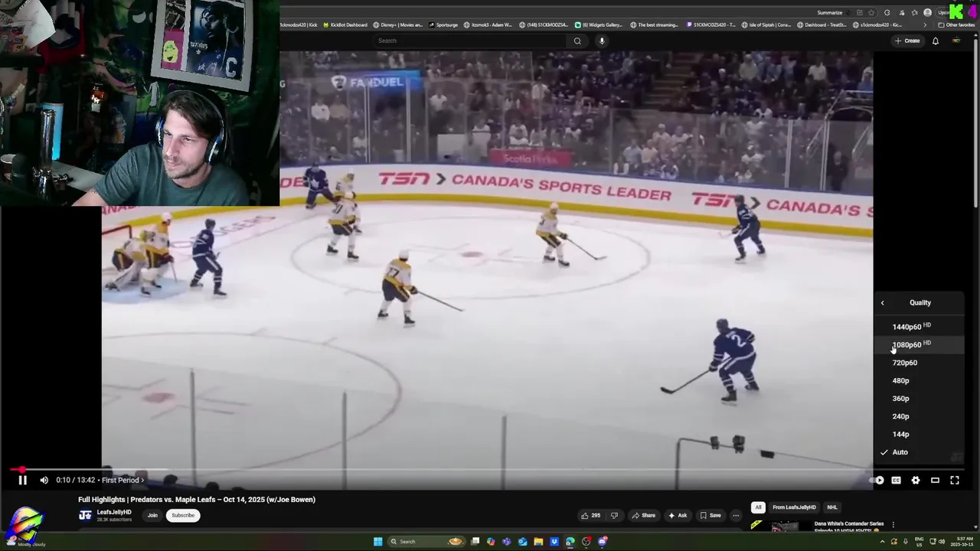The height and width of the screenshot is (551, 980).
Task: Mute the video volume
Action: (44, 480)
